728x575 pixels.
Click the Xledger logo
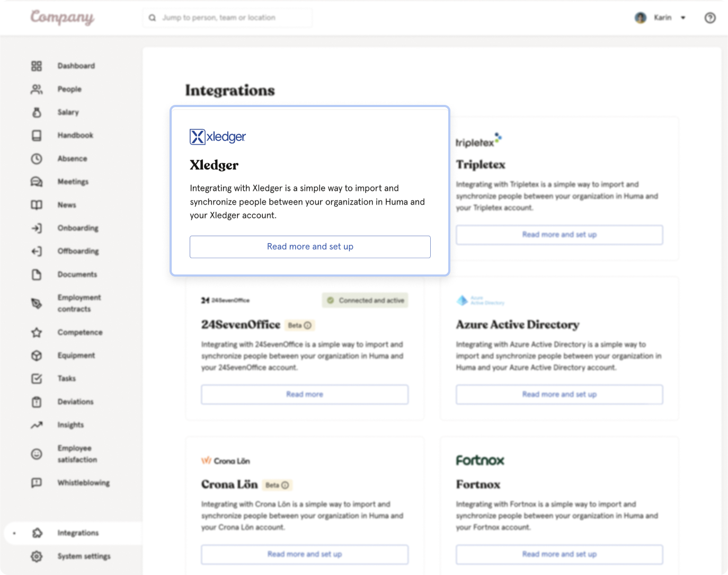(218, 137)
